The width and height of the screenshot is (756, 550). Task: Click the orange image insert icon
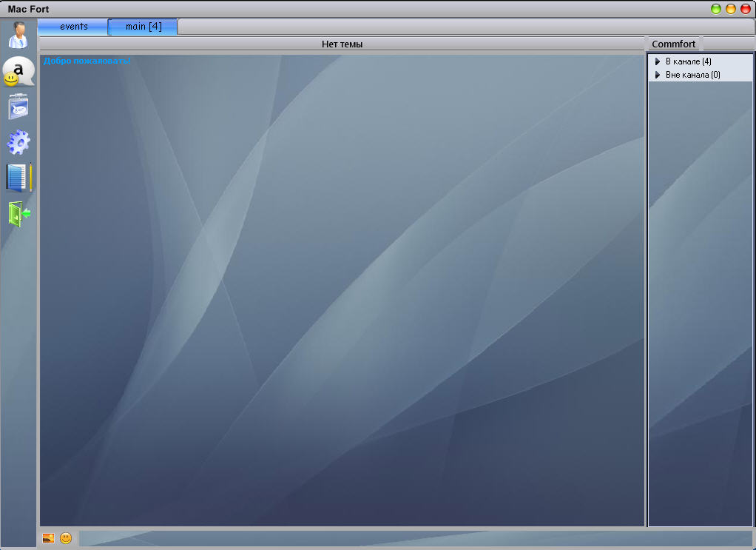click(48, 538)
